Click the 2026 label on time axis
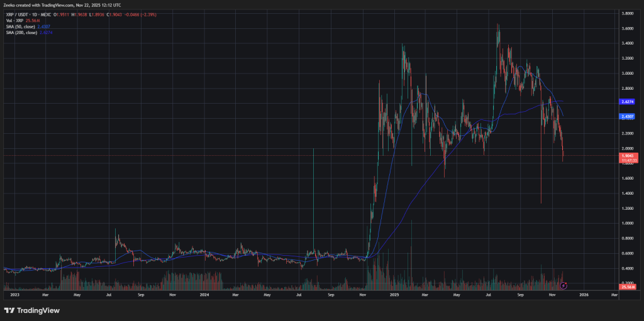Screen dimensions: 644x321 pyautogui.click(x=584, y=294)
